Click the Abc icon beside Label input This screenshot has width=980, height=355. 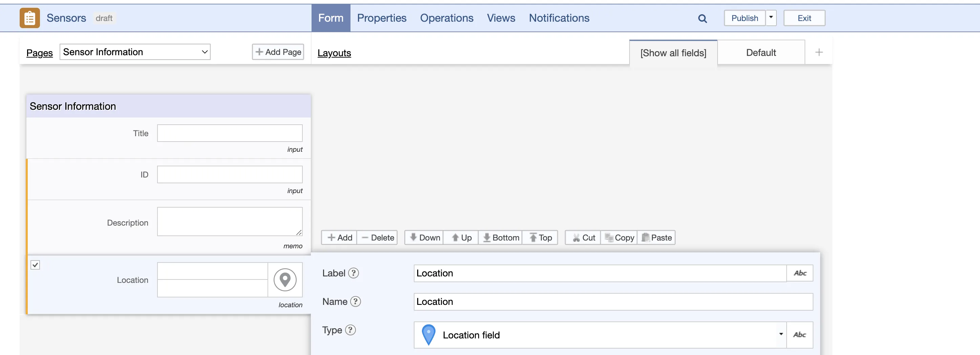(x=800, y=273)
